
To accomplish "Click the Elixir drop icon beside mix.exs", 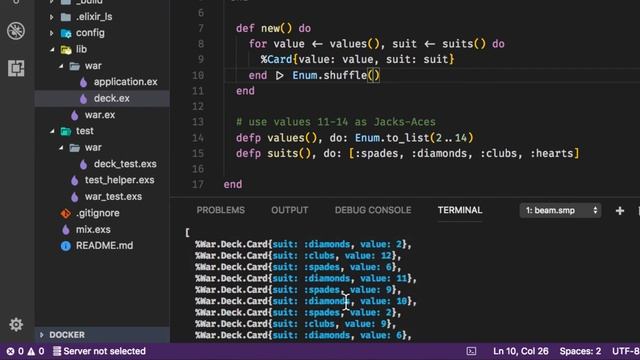I will point(66,229).
